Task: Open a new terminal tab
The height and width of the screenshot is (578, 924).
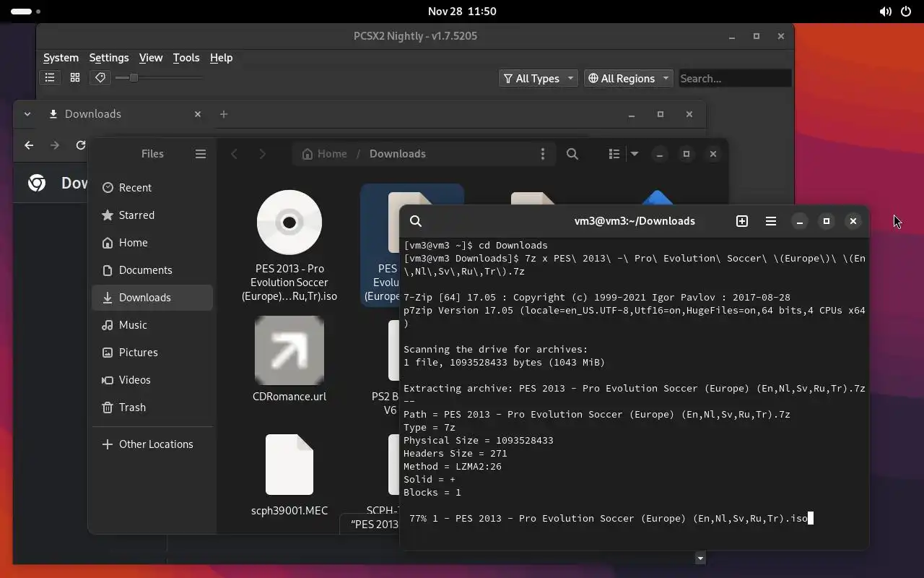Action: 742,221
